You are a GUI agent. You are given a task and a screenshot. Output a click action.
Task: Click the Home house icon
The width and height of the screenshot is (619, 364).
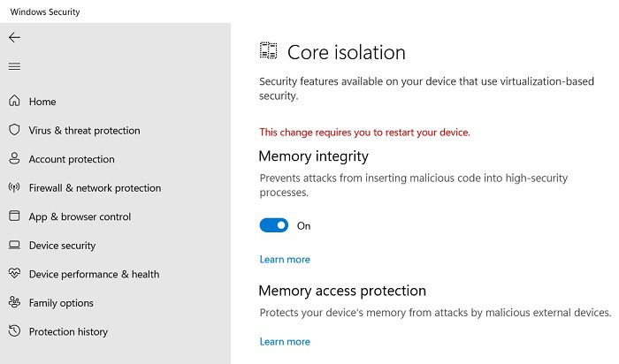coord(14,102)
